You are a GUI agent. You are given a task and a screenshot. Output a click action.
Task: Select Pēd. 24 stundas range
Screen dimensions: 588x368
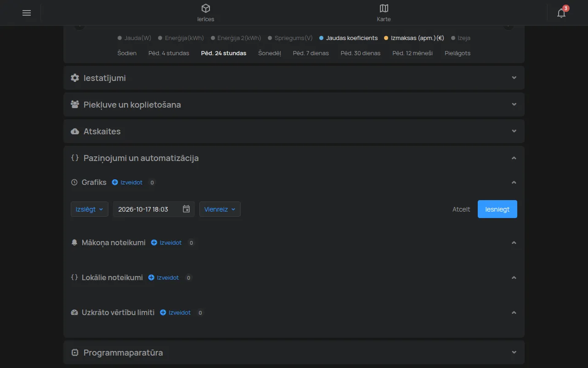tap(224, 53)
